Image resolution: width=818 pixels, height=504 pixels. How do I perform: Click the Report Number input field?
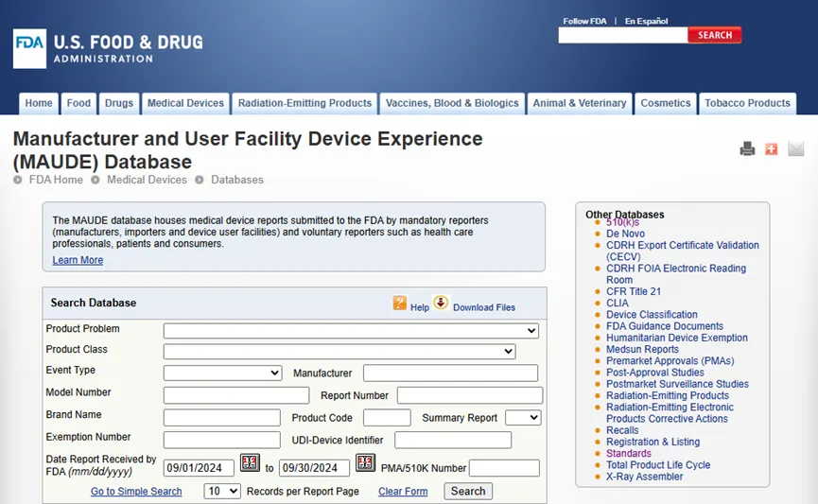pyautogui.click(x=470, y=395)
